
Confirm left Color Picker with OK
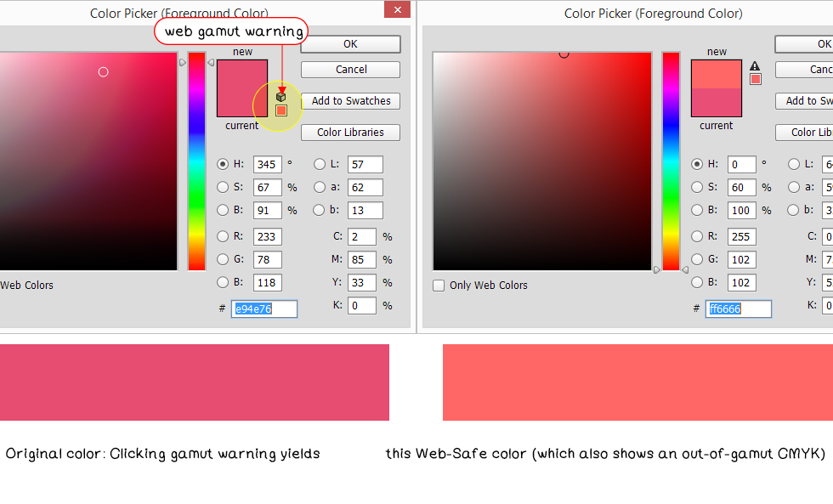click(350, 44)
